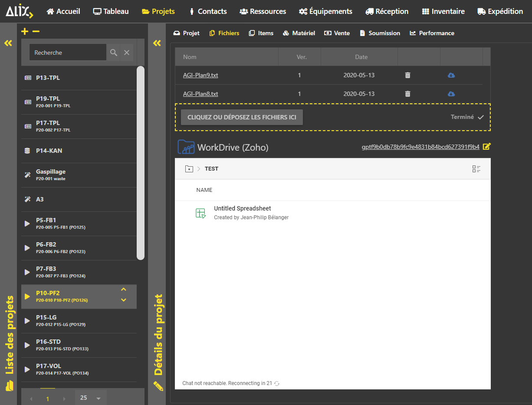
Task: Click the folder icon on project list sidebar
Action: coord(10,385)
